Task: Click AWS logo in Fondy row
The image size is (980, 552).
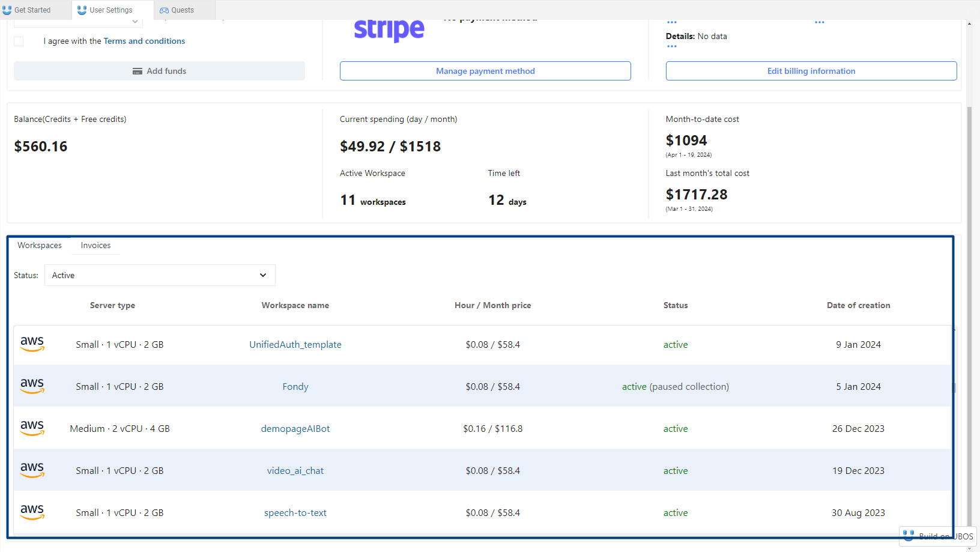Action: coord(32,386)
